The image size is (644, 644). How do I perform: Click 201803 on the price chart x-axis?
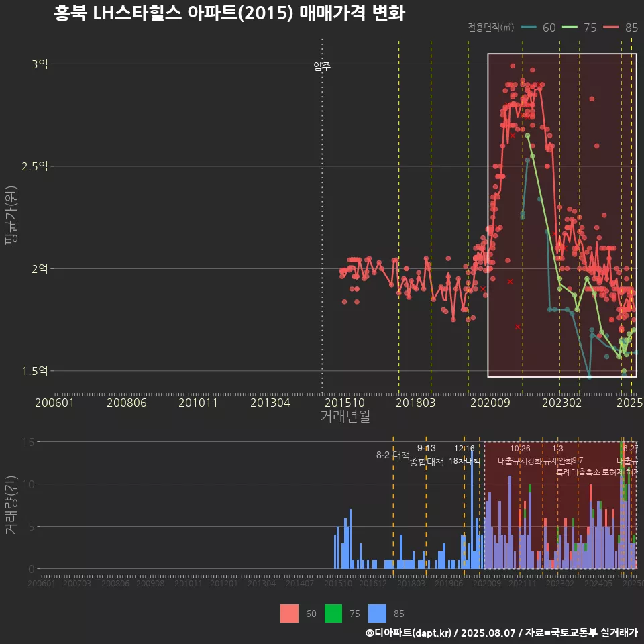(x=416, y=402)
